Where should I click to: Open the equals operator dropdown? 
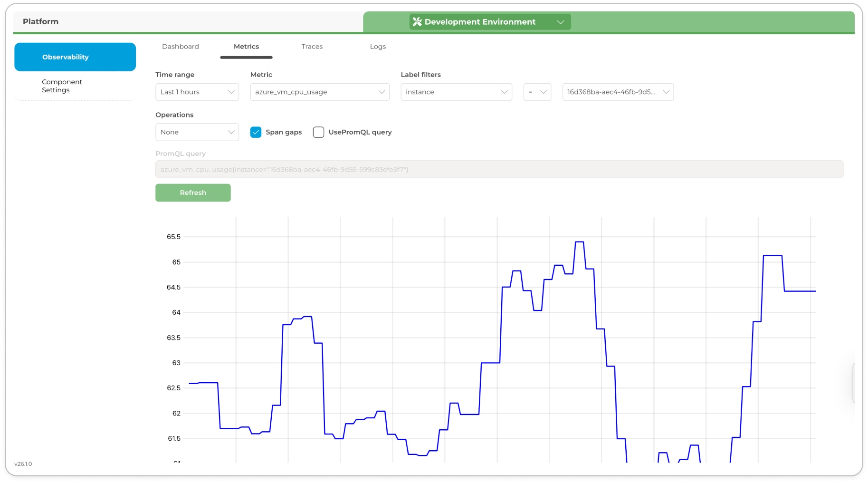(537, 92)
